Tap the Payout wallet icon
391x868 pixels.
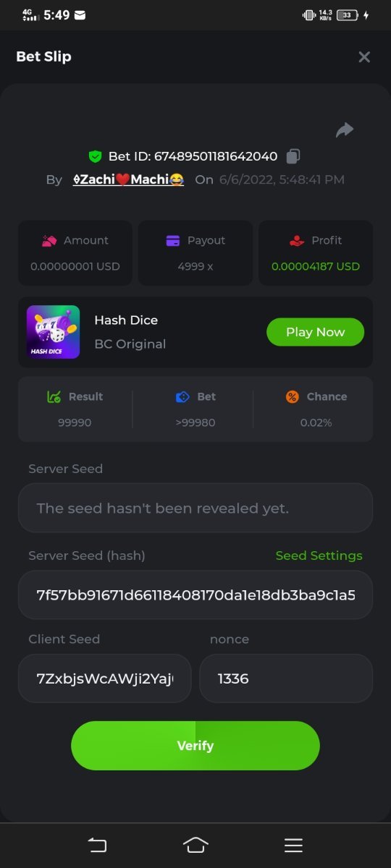[x=173, y=240]
